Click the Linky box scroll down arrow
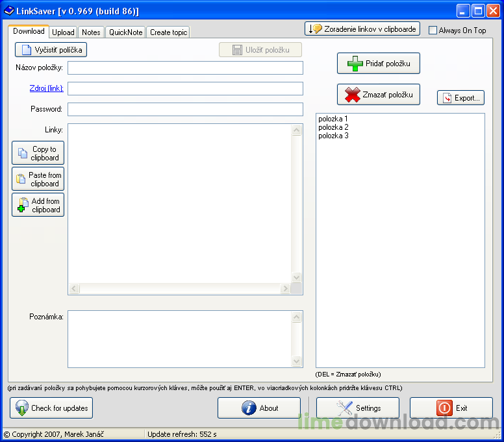504x442 pixels. pyautogui.click(x=296, y=277)
